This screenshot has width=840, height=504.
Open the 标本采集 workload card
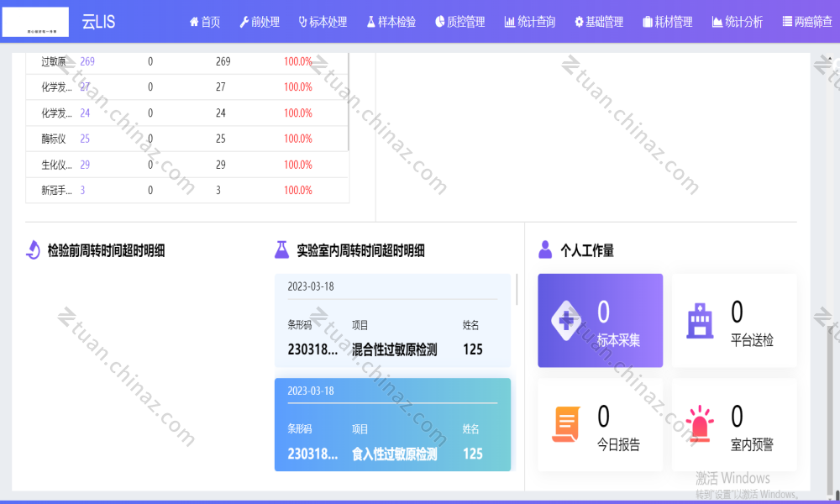600,320
